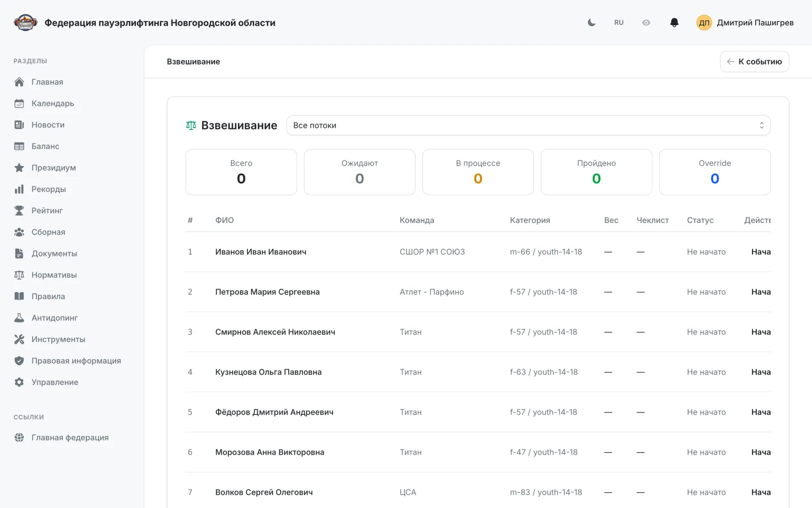812x508 pixels.
Task: Open the Календарь calendar icon in the sidebar
Action: [x=19, y=103]
